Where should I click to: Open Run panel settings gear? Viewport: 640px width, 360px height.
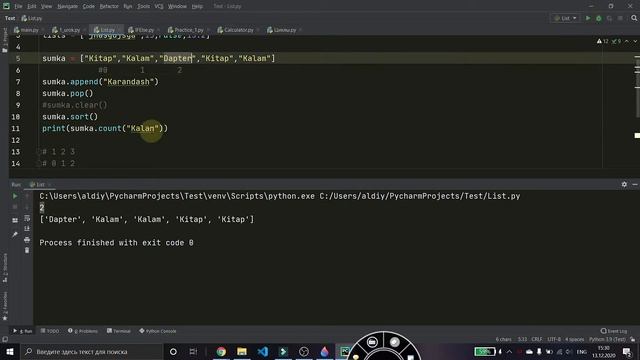(624, 184)
